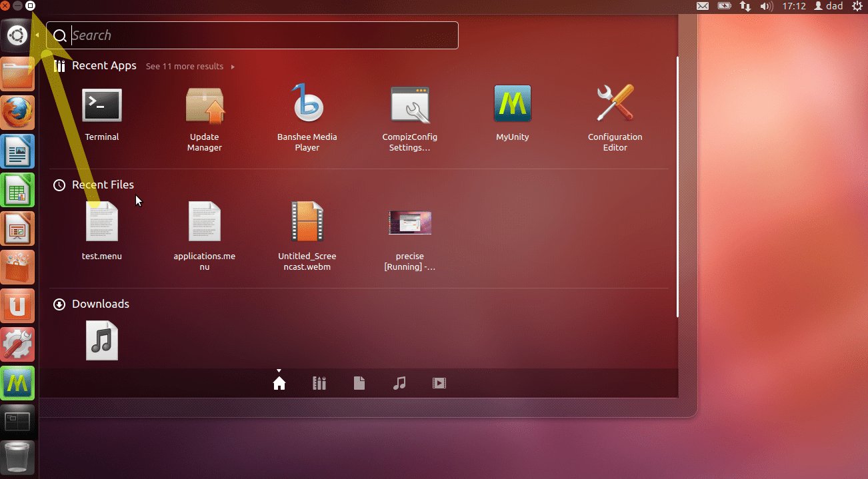Open the Trash from the launcher
This screenshot has height=479, width=868.
click(17, 457)
